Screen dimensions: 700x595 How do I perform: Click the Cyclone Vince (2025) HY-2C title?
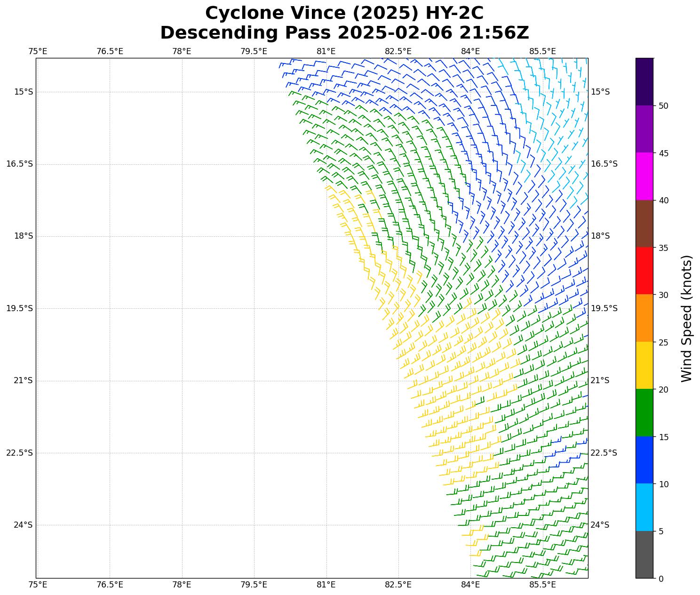pyautogui.click(x=344, y=13)
